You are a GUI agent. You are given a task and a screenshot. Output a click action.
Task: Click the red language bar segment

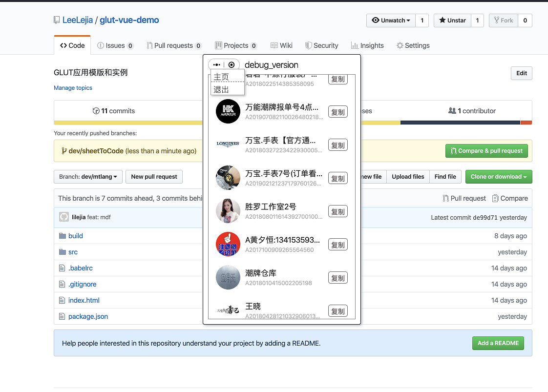click(x=526, y=123)
